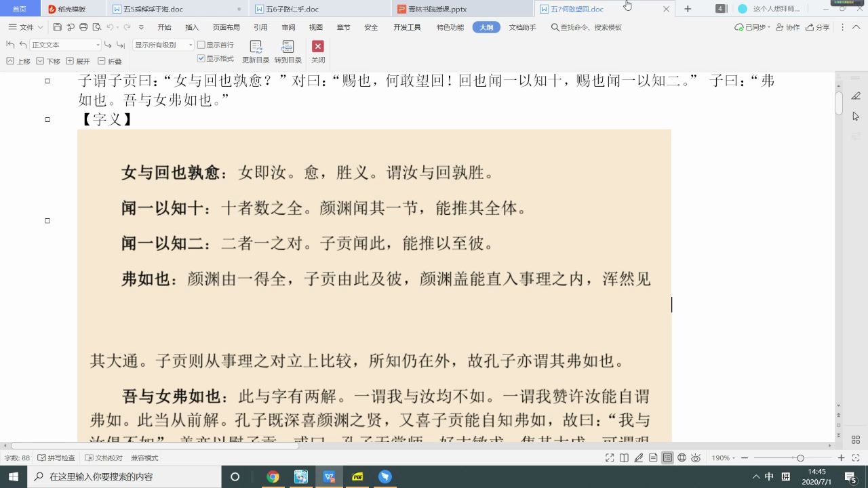The height and width of the screenshot is (488, 868).
Task: Click the 文档助手 tab button
Action: [522, 27]
